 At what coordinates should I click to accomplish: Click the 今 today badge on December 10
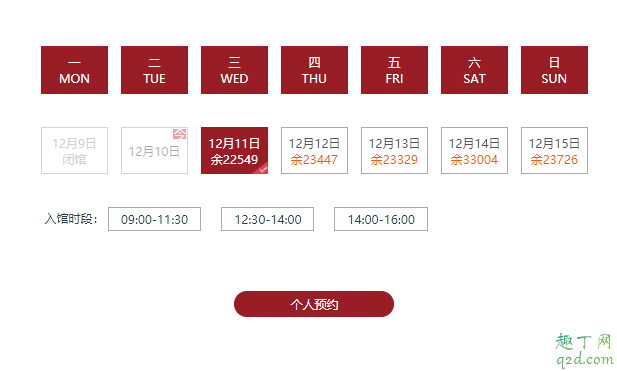coord(179,134)
